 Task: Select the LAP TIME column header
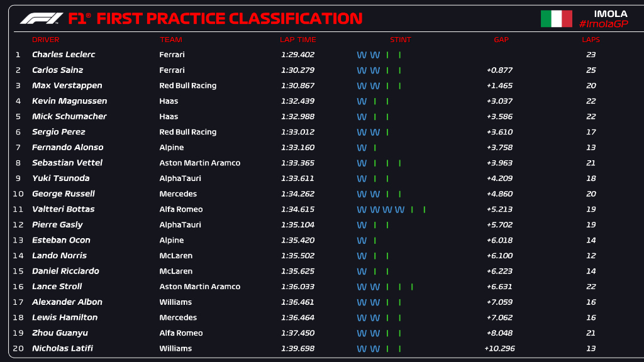pos(297,40)
